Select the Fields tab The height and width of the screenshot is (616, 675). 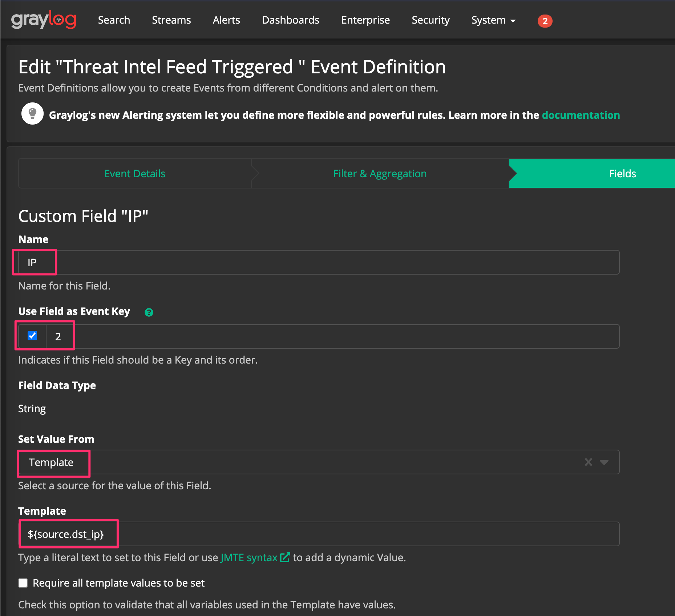(x=622, y=173)
